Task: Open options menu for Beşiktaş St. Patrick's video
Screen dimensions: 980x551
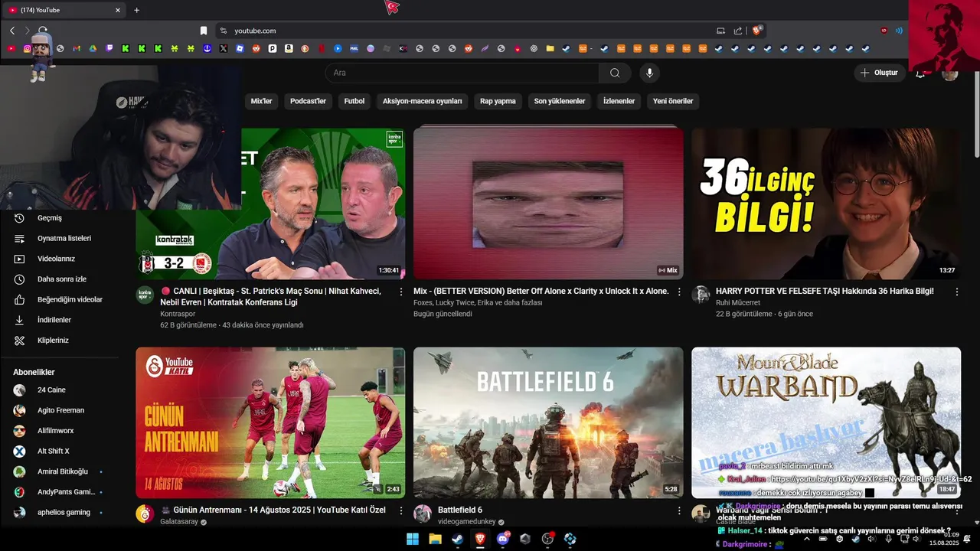Action: coord(401,292)
